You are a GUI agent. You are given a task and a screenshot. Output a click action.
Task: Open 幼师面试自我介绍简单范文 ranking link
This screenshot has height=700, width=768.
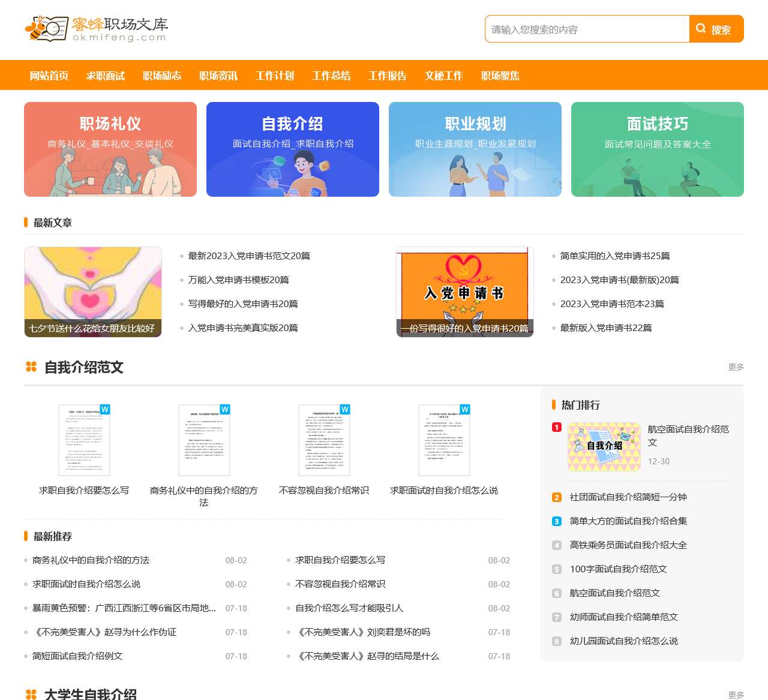[624, 617]
